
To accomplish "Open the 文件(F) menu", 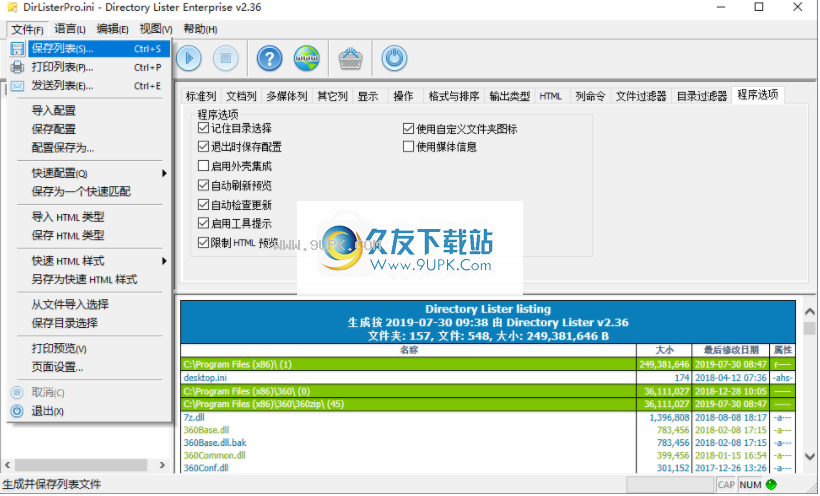I will [27, 29].
